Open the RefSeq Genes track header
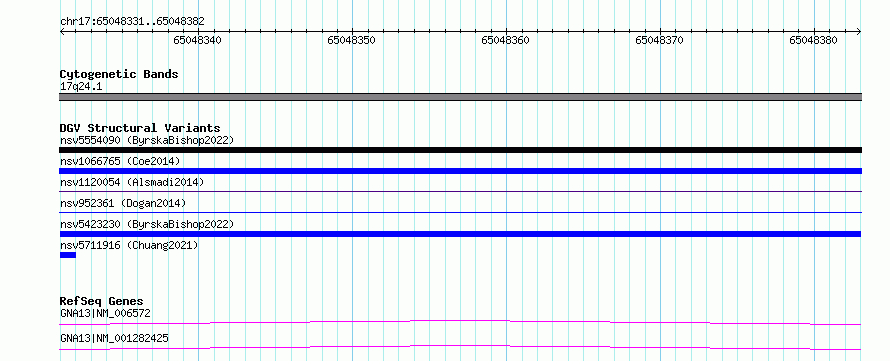 pyautogui.click(x=102, y=301)
